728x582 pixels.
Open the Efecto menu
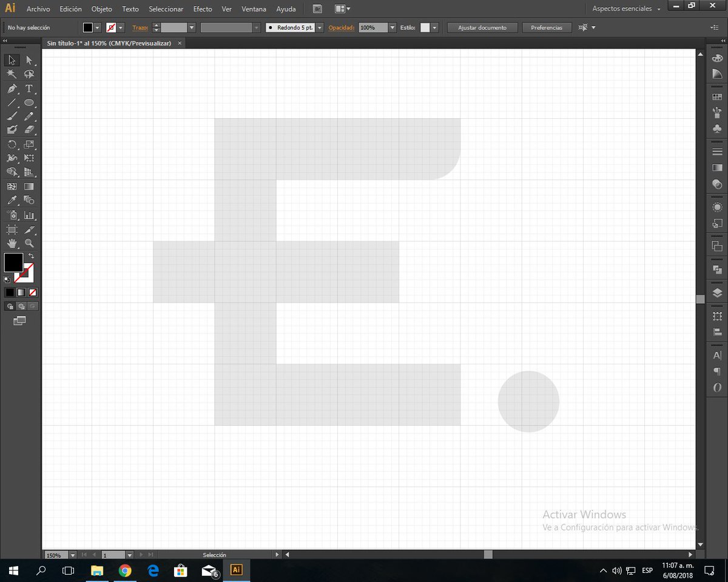(203, 9)
